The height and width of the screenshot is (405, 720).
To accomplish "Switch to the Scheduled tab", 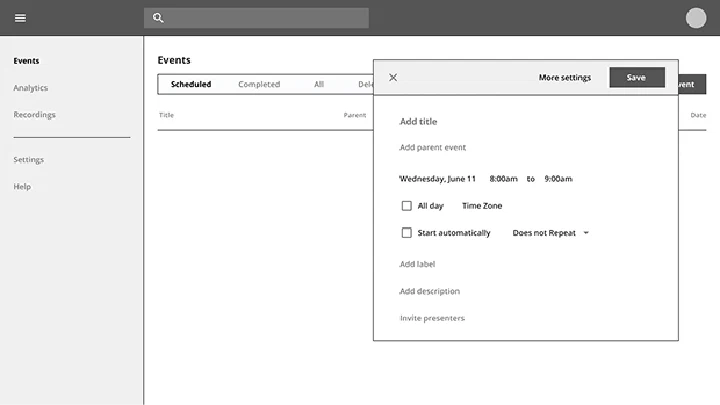I will (x=191, y=84).
